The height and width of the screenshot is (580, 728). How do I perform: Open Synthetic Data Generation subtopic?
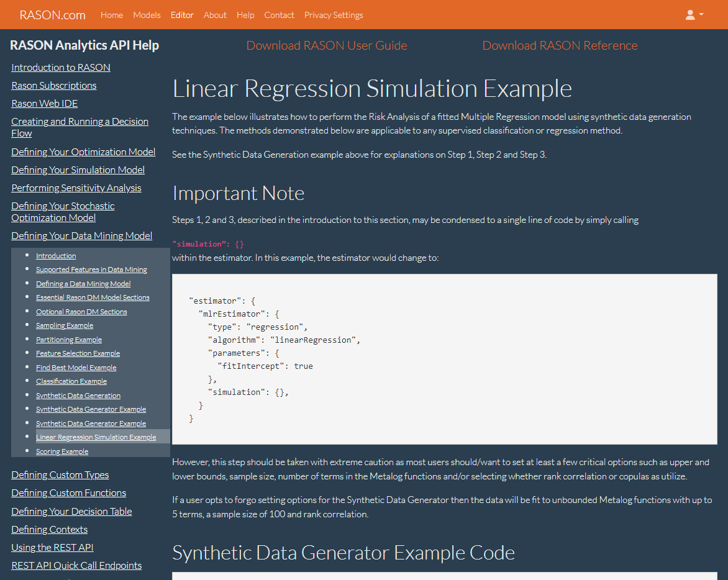(78, 396)
